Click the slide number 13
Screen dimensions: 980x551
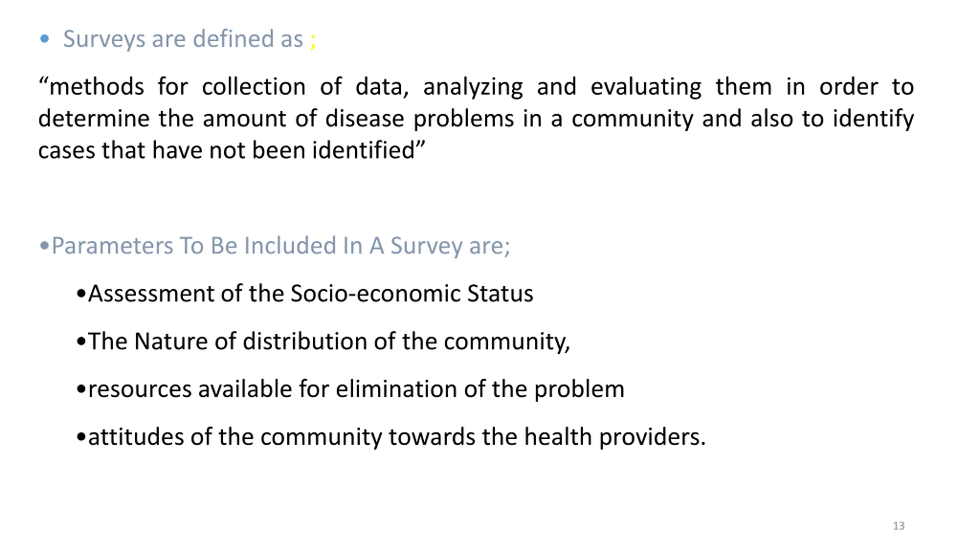(898, 526)
